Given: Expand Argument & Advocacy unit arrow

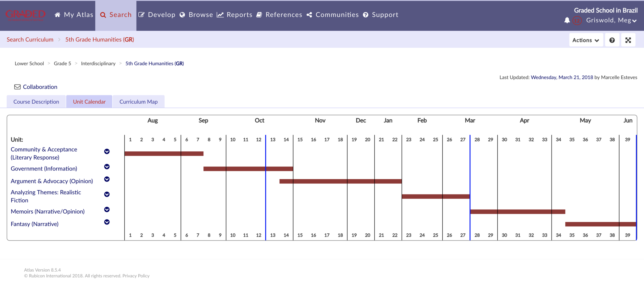Looking at the screenshot, I should point(107,179).
